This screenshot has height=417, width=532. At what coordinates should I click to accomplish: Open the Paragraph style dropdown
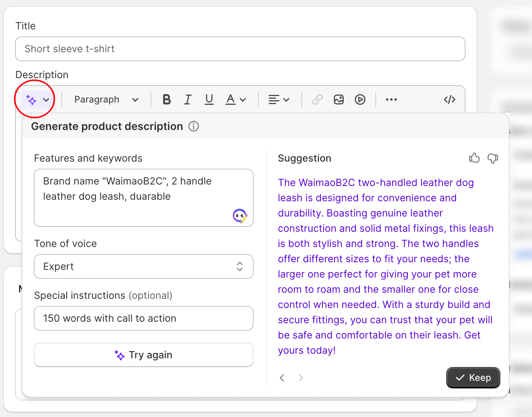(106, 100)
